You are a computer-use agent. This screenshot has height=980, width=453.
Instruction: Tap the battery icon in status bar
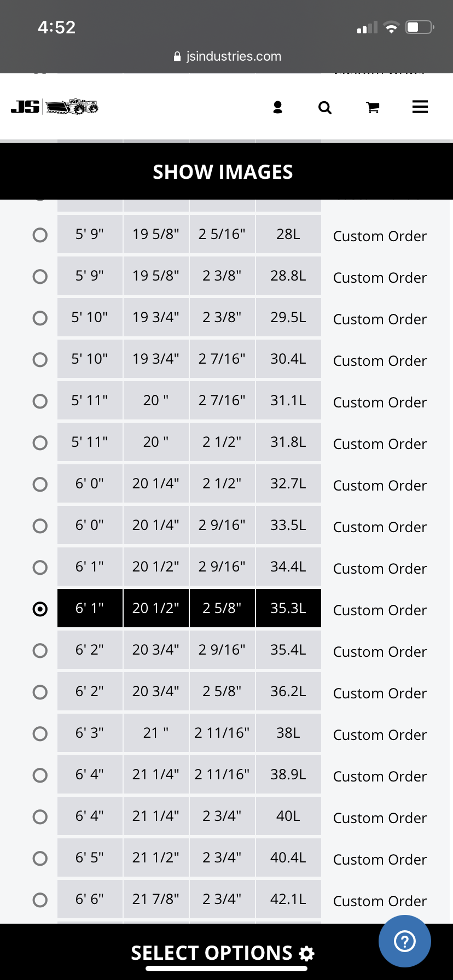pos(419,27)
